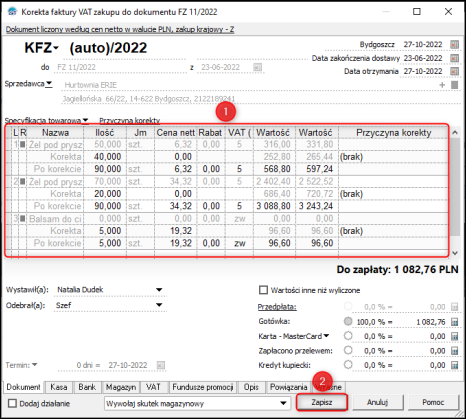
Task: Open calendar icon for Data otrzymania
Action: coord(454,71)
